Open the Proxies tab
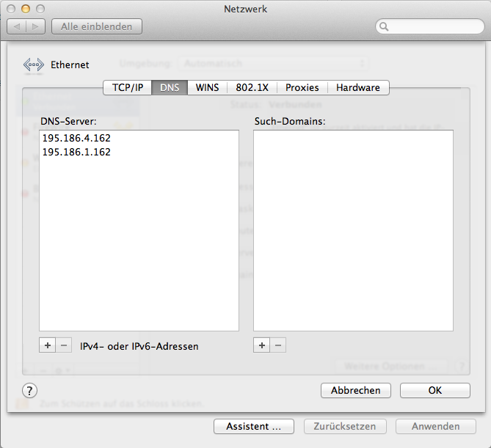Viewport: 491px width, 448px height. point(302,87)
